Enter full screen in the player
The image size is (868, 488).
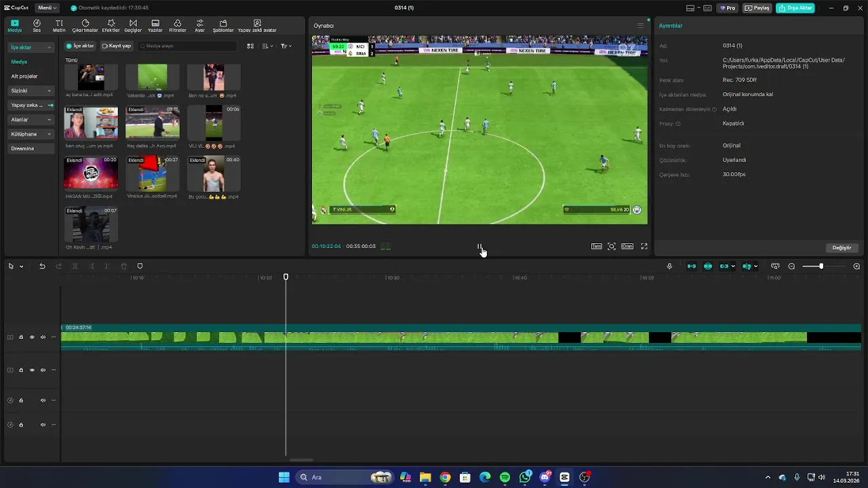click(644, 247)
